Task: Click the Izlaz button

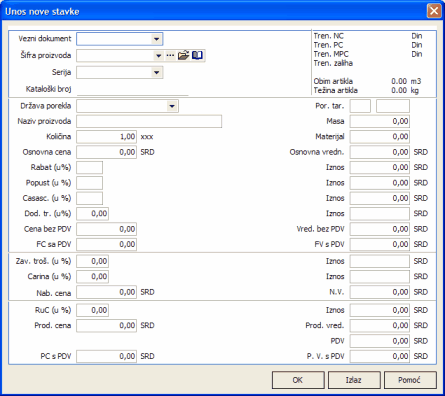Action: click(x=354, y=380)
